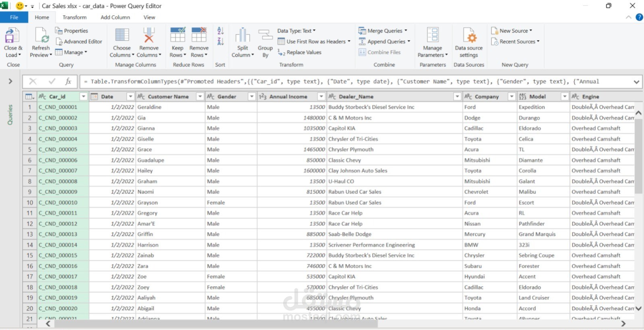Open Properties from the Query group
Viewport: 644px width, 330px height.
click(71, 31)
